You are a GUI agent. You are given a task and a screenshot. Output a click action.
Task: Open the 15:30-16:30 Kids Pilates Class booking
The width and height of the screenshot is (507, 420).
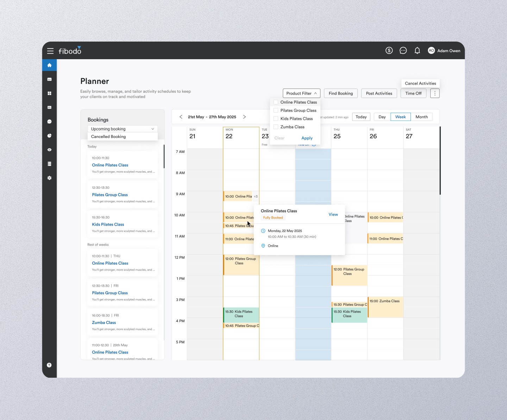(x=123, y=224)
